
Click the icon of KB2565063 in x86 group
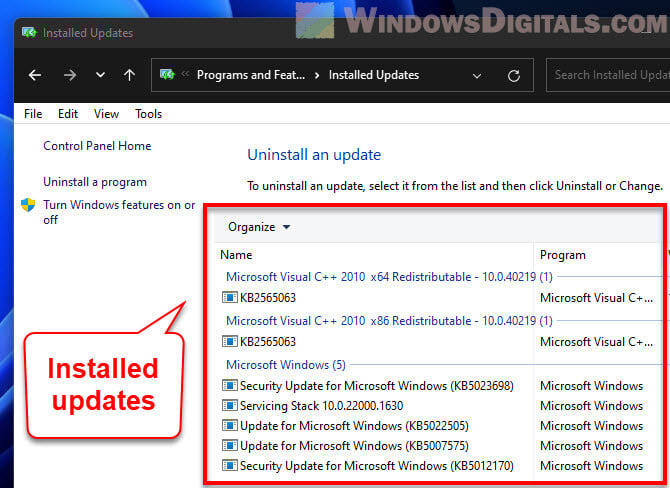click(229, 341)
